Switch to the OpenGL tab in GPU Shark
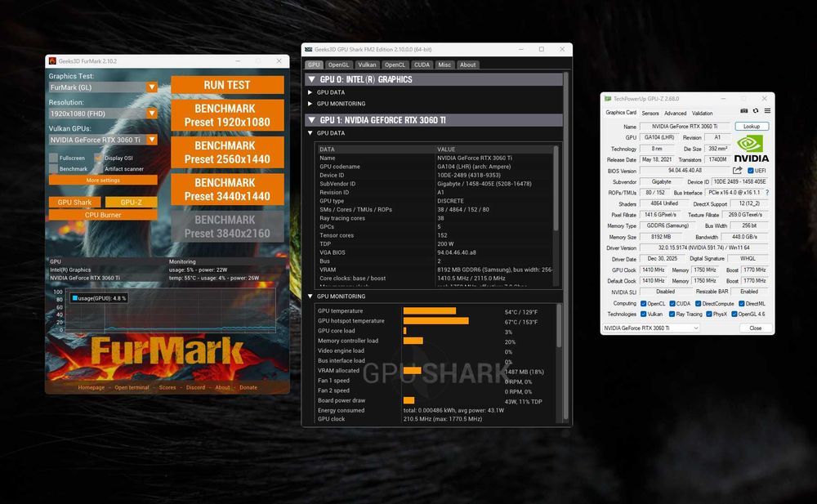This screenshot has height=504, width=817. coord(339,65)
